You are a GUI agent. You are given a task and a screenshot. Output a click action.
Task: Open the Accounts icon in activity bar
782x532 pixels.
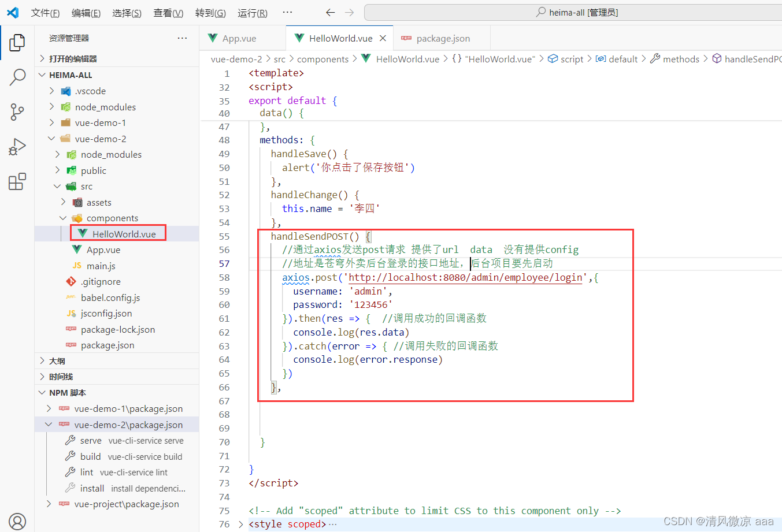pyautogui.click(x=17, y=521)
